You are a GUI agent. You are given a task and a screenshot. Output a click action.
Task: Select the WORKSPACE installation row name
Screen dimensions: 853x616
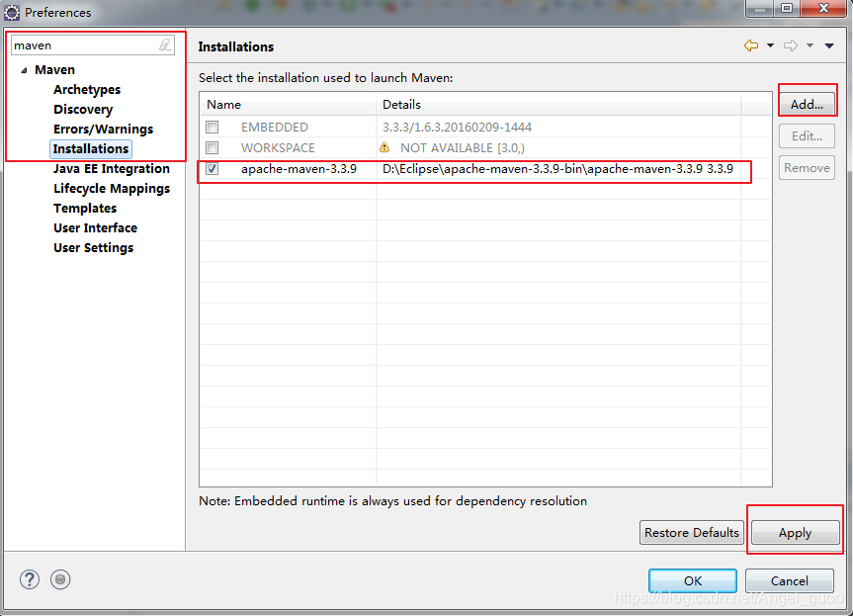[278, 148]
